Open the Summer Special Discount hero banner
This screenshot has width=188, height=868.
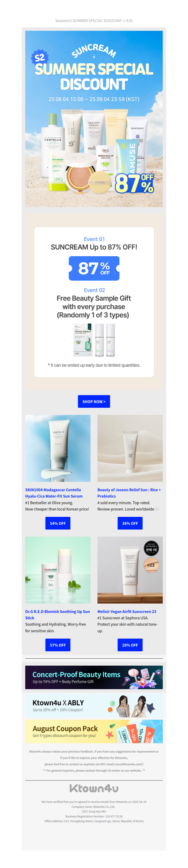pos(94,118)
